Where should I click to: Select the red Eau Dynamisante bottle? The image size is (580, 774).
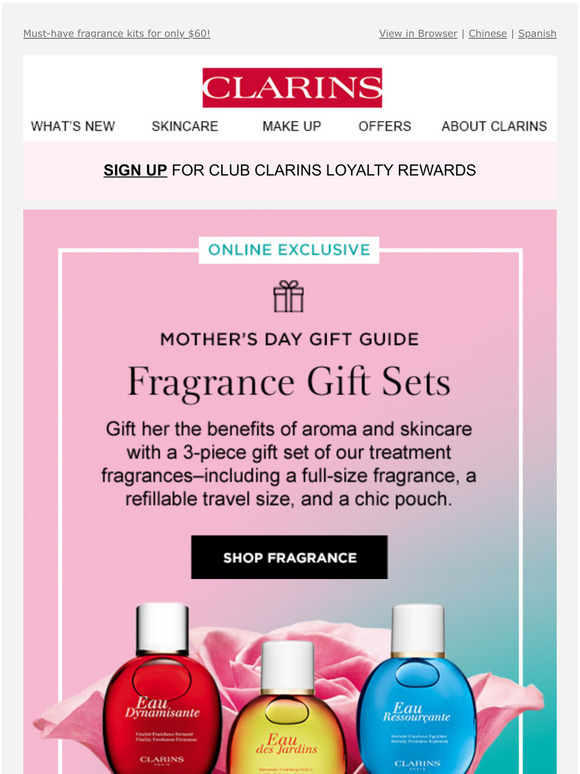(x=162, y=689)
